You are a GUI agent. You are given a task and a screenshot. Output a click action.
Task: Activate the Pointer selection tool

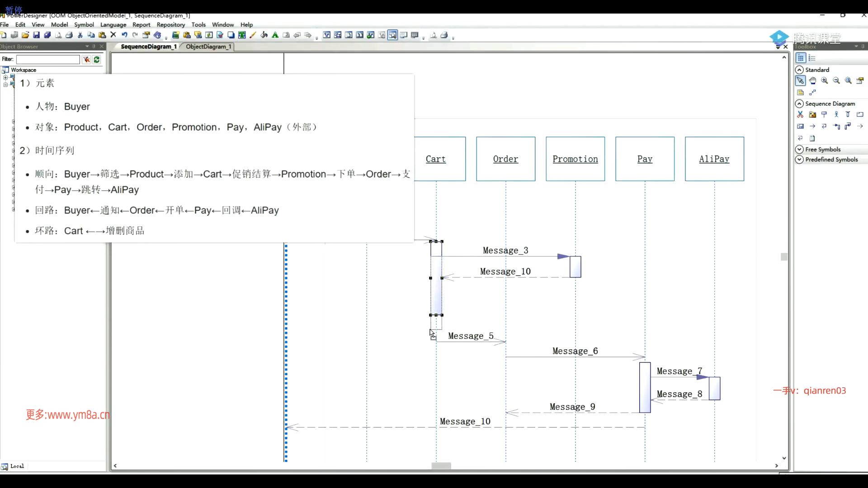click(800, 81)
